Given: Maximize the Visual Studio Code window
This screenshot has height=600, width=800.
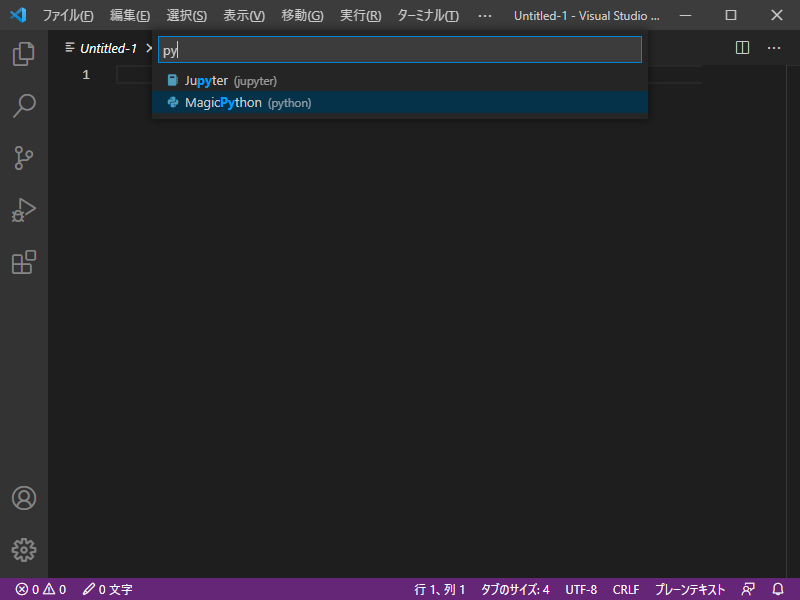Looking at the screenshot, I should pos(731,15).
